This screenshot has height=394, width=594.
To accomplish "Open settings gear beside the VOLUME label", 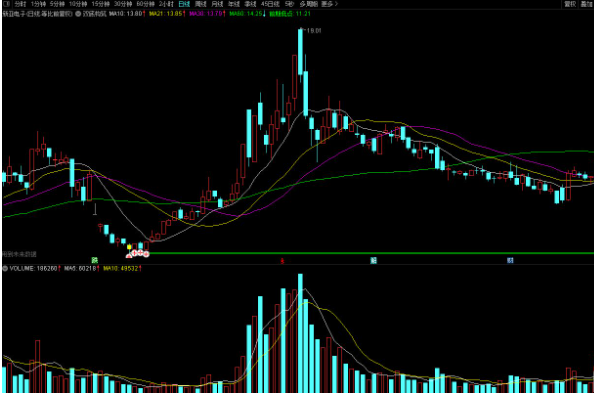I will [x=5, y=268].
